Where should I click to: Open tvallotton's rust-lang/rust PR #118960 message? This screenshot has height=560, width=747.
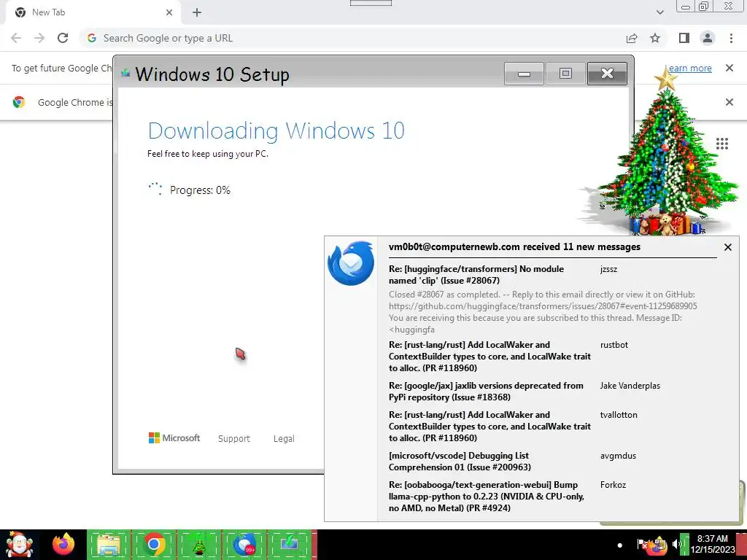click(x=489, y=426)
